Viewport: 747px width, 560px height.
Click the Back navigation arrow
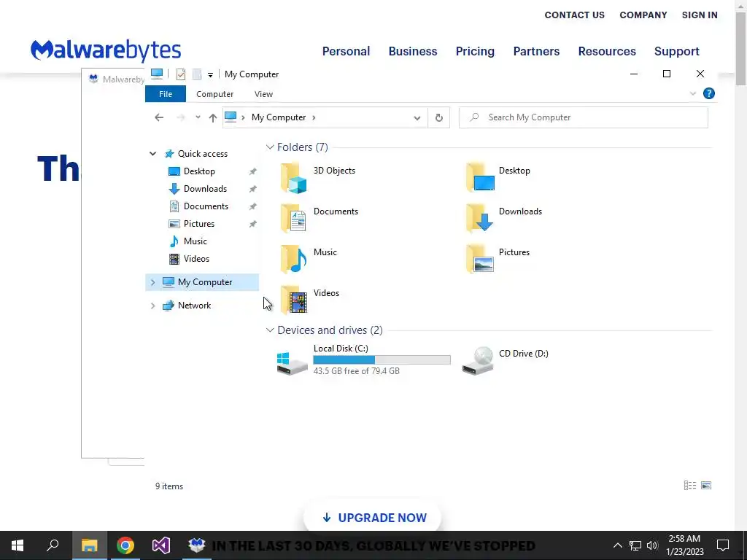point(159,117)
